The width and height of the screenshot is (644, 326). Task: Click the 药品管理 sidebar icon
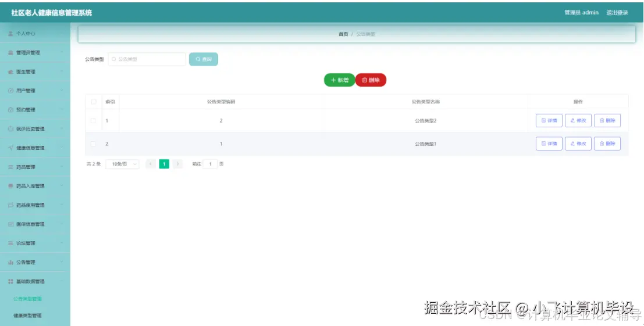click(10, 167)
